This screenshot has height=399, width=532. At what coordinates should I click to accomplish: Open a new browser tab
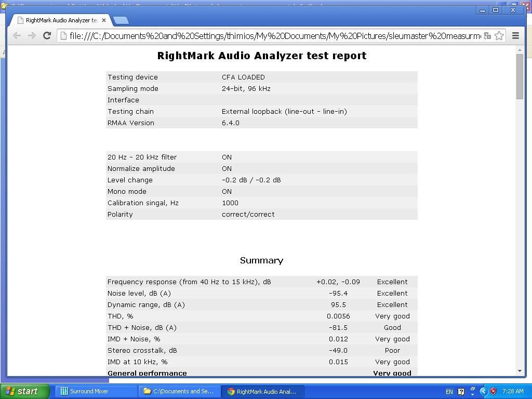121,20
